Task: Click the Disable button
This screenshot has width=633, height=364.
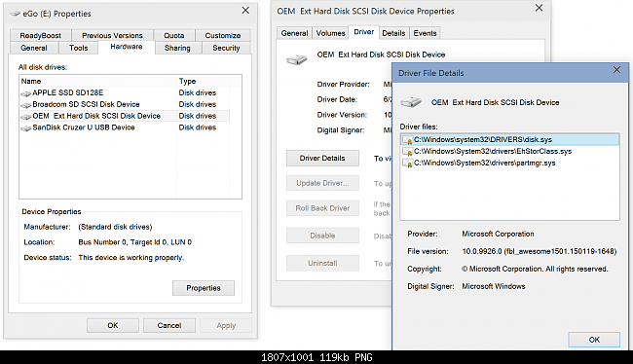Action: pyautogui.click(x=322, y=236)
